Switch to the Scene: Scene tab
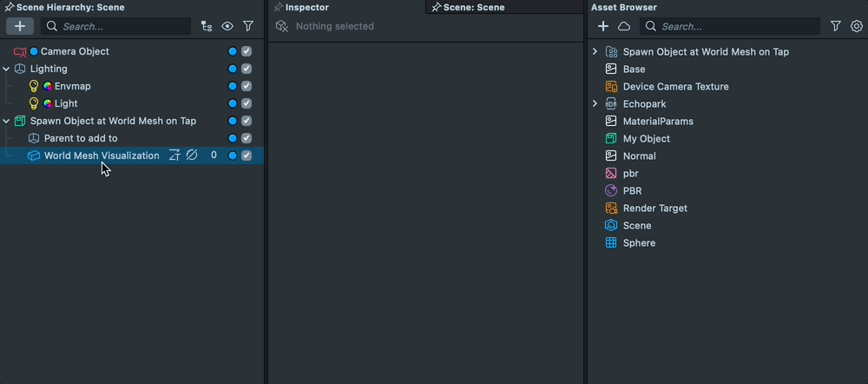This screenshot has height=384, width=868. pyautogui.click(x=473, y=7)
